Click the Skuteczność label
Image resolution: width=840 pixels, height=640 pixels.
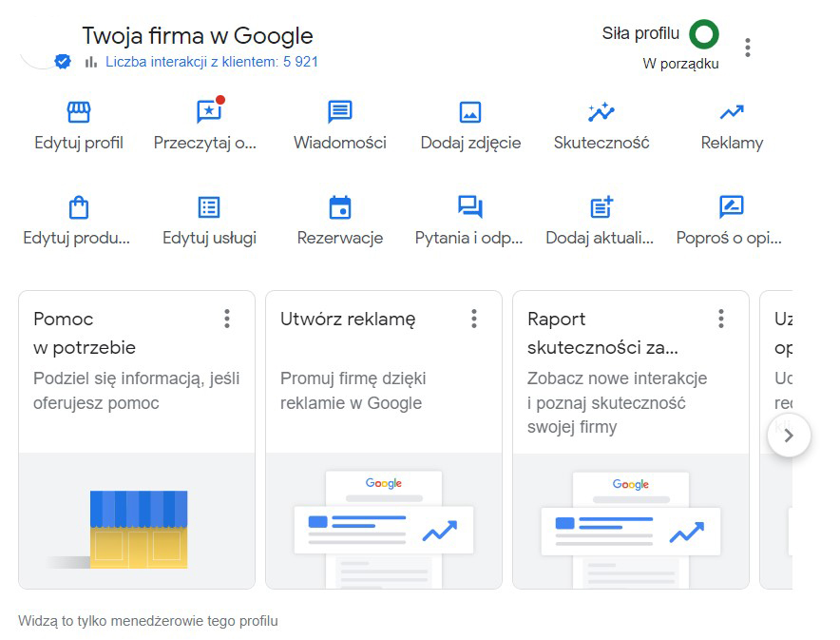click(601, 143)
